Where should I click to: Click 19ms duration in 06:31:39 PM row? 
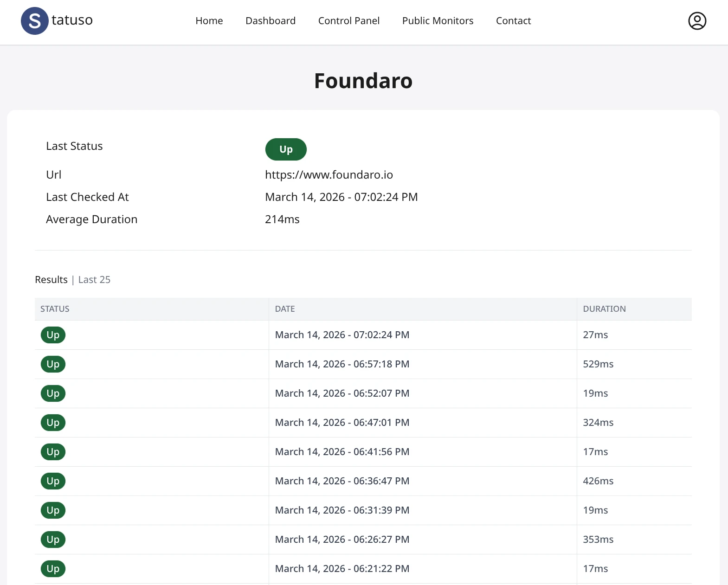(595, 510)
